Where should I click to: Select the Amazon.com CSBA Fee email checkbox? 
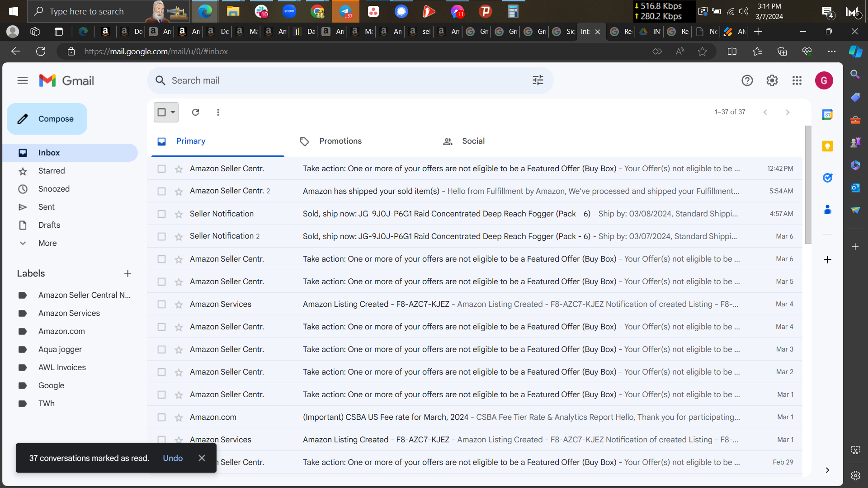[x=161, y=417]
